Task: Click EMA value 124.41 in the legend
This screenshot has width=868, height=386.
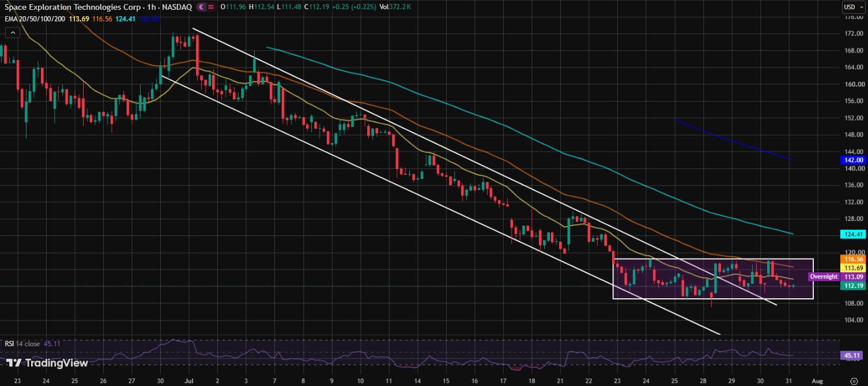Action: (x=124, y=18)
